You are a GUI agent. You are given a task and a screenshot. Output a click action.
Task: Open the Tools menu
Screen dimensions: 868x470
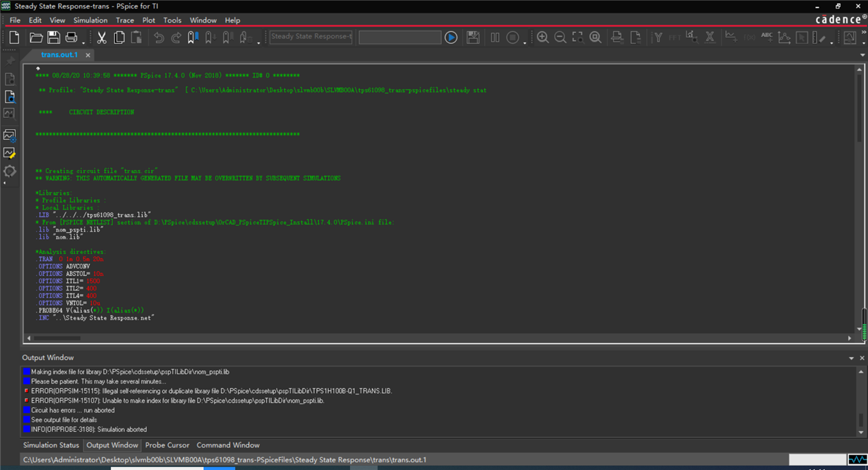click(x=172, y=20)
